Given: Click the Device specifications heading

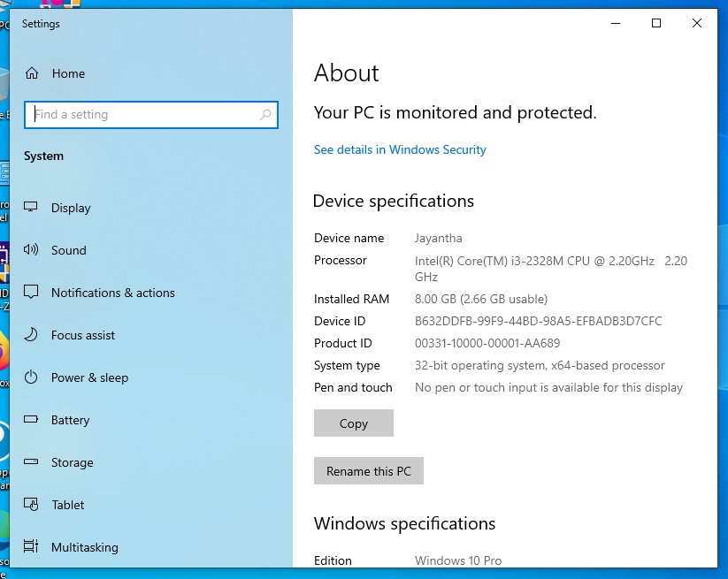Looking at the screenshot, I should (x=394, y=201).
